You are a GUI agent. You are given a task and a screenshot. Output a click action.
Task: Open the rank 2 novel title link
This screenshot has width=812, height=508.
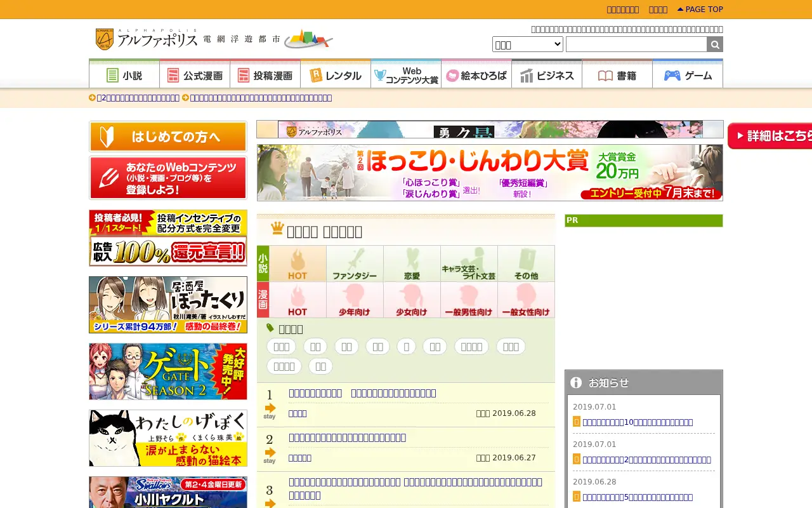[x=347, y=438]
